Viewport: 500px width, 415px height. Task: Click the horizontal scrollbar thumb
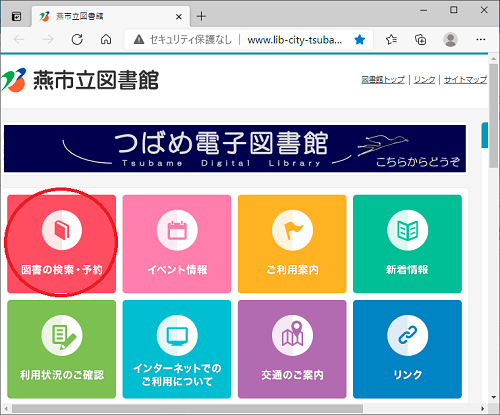pyautogui.click(x=188, y=408)
